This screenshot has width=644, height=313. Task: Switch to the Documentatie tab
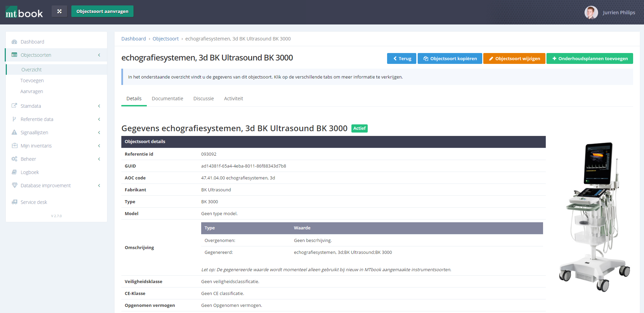(x=167, y=99)
